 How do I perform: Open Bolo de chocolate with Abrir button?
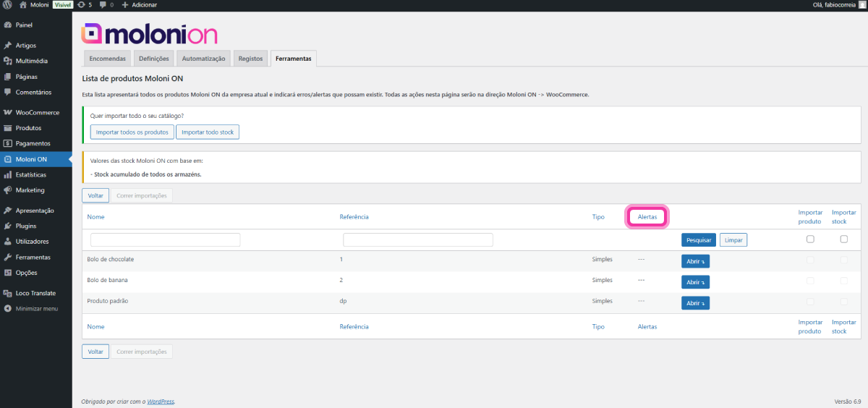click(x=695, y=261)
